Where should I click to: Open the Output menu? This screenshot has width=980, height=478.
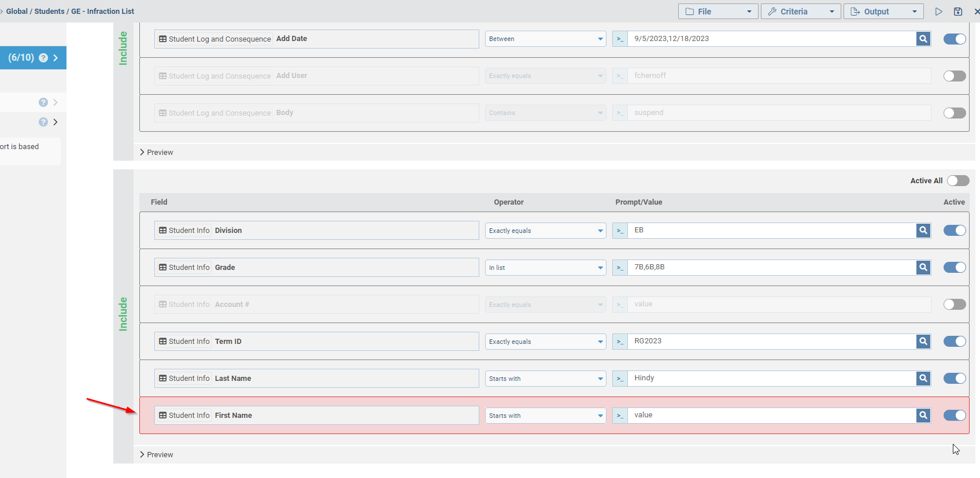(883, 12)
